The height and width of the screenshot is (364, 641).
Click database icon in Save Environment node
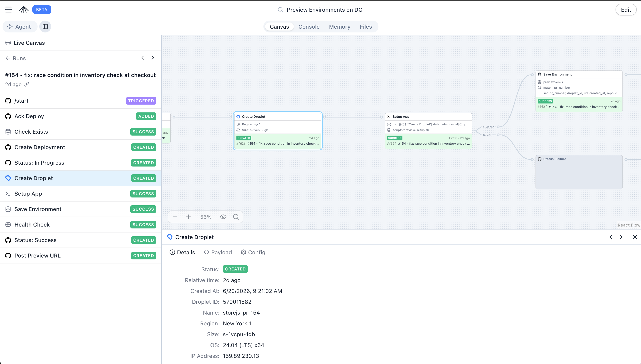(540, 74)
